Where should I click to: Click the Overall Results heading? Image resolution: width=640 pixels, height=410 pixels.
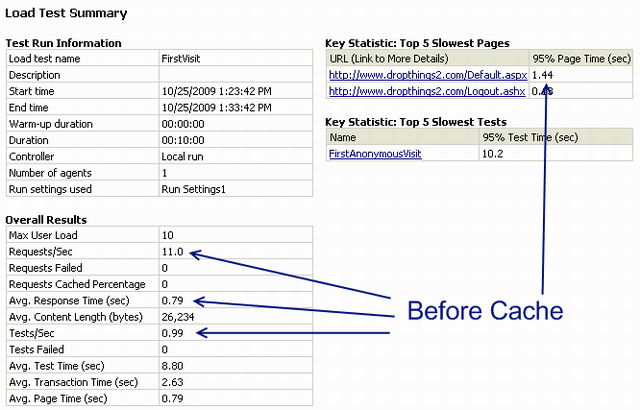point(46,220)
